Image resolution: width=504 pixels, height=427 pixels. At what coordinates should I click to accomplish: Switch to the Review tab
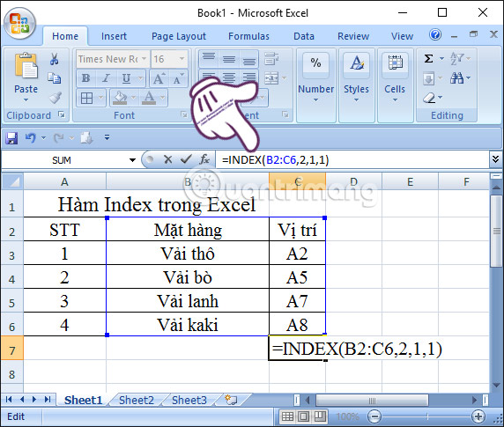[x=353, y=36]
